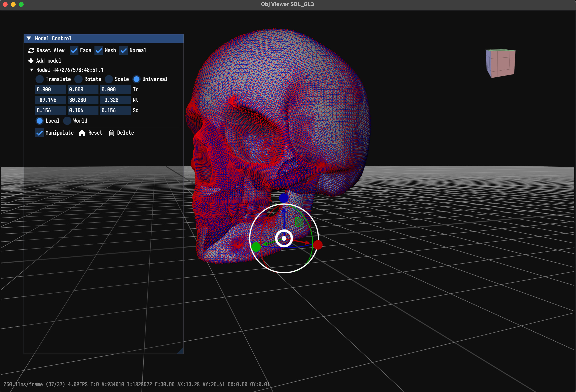Click the blue Z-axis gizmo handle dot
The width and height of the screenshot is (576, 392).
(284, 198)
